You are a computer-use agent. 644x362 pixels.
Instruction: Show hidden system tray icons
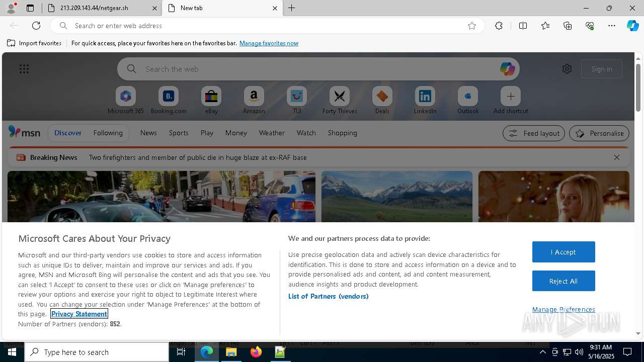click(x=542, y=352)
